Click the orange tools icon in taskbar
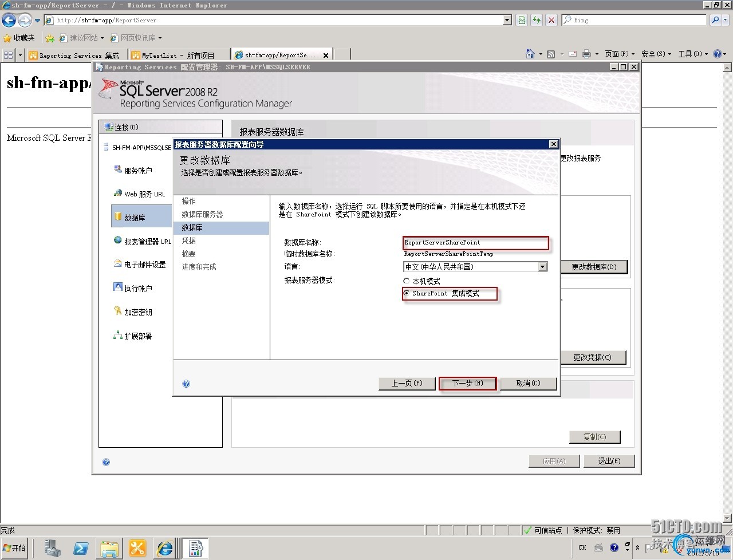 (137, 548)
